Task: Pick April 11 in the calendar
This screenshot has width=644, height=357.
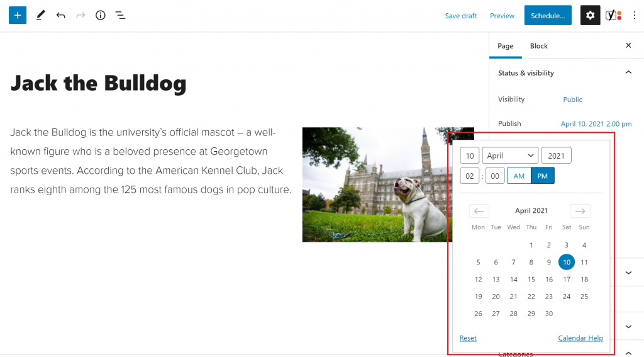Action: point(584,262)
